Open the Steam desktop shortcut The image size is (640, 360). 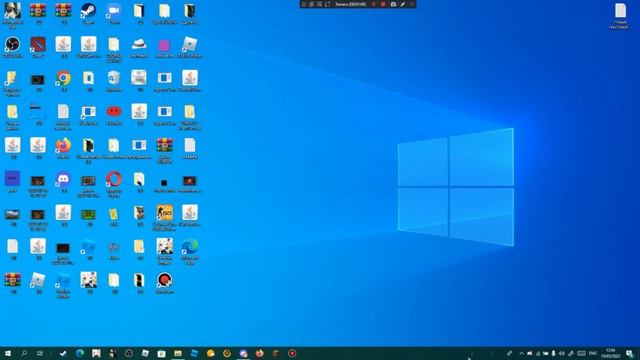(88, 12)
